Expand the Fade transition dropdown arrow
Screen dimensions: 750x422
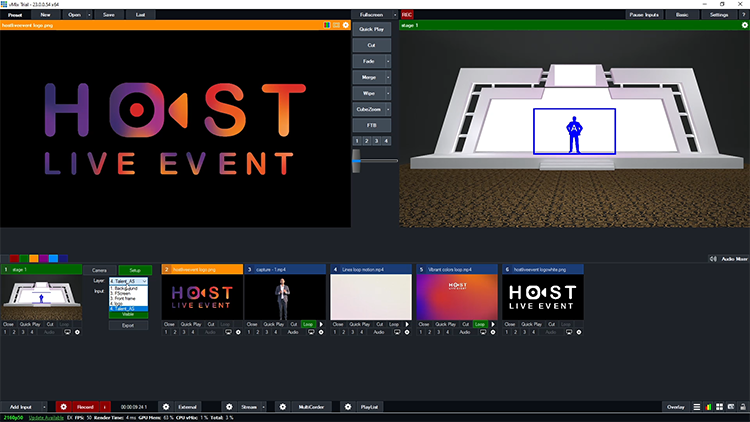388,61
